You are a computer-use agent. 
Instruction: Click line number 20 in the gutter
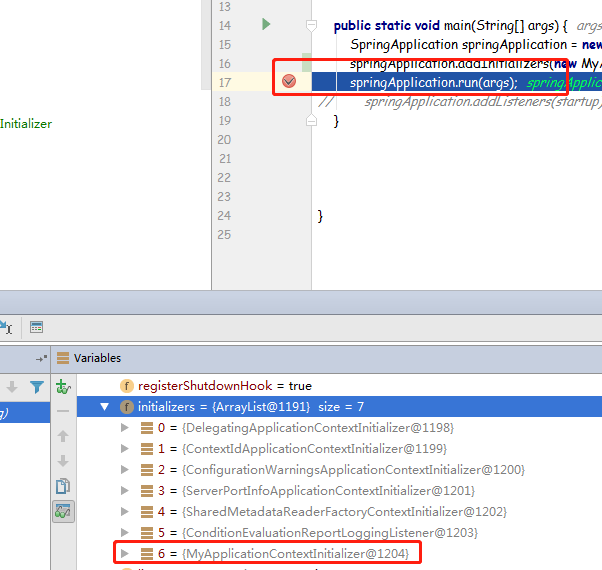(x=225, y=140)
